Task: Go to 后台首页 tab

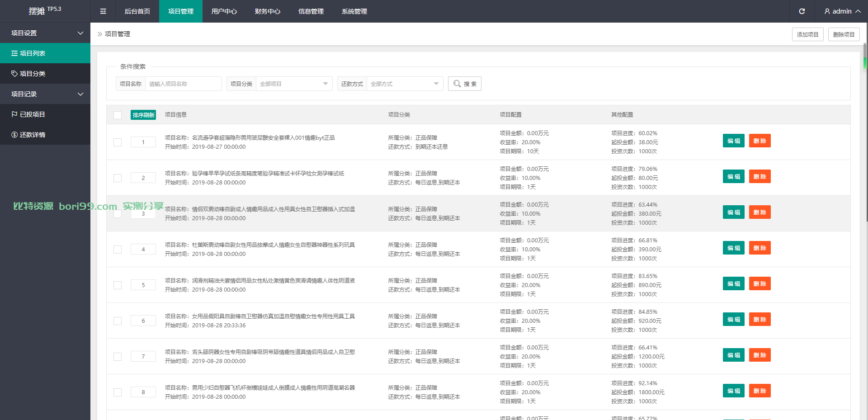Action: click(x=137, y=11)
